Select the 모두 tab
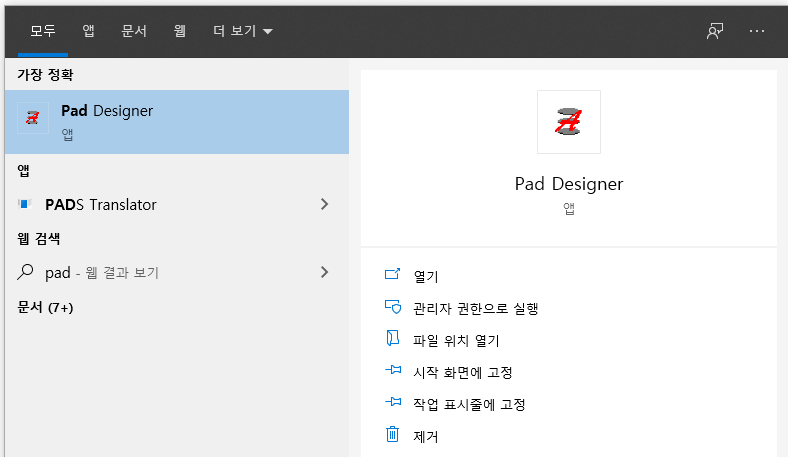788x457 pixels. pyautogui.click(x=43, y=31)
